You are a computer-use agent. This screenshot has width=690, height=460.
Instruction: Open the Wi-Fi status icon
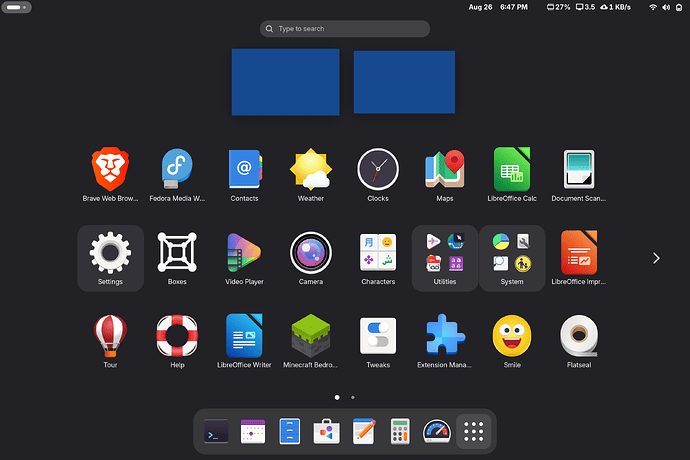(653, 7)
